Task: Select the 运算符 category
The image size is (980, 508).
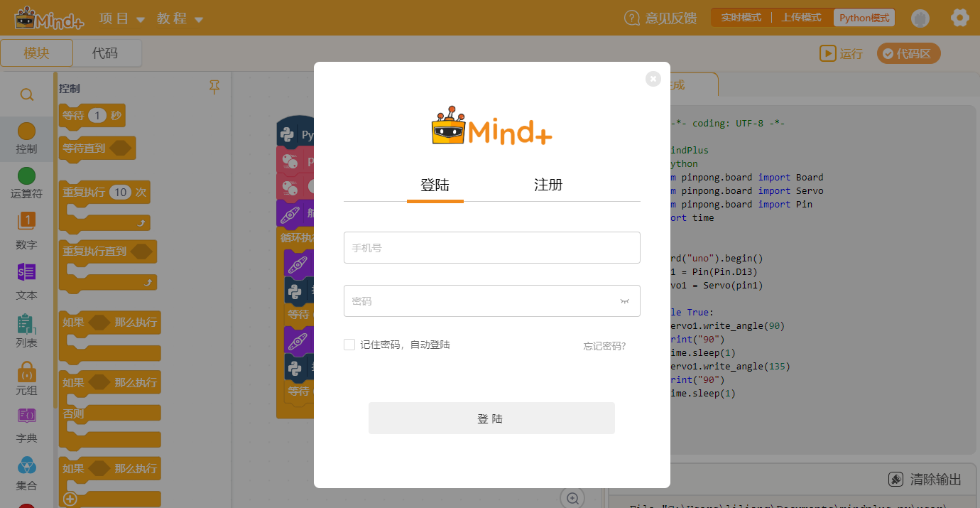Action: (26, 183)
